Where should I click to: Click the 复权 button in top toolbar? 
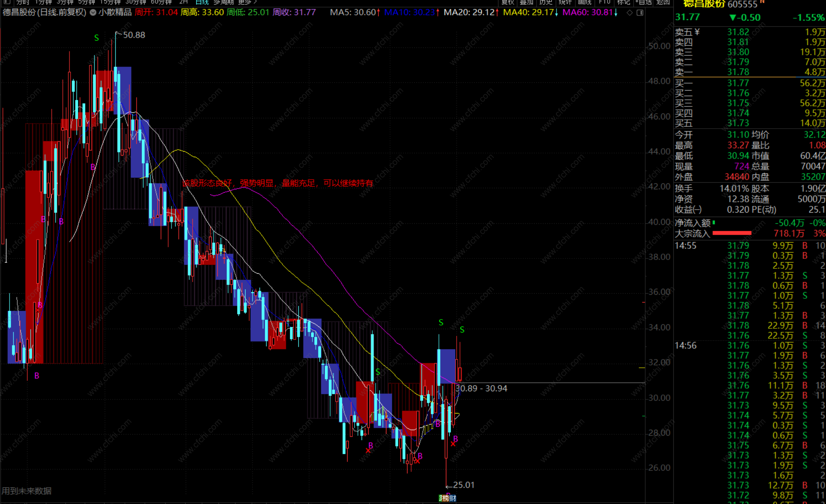pos(508,2)
